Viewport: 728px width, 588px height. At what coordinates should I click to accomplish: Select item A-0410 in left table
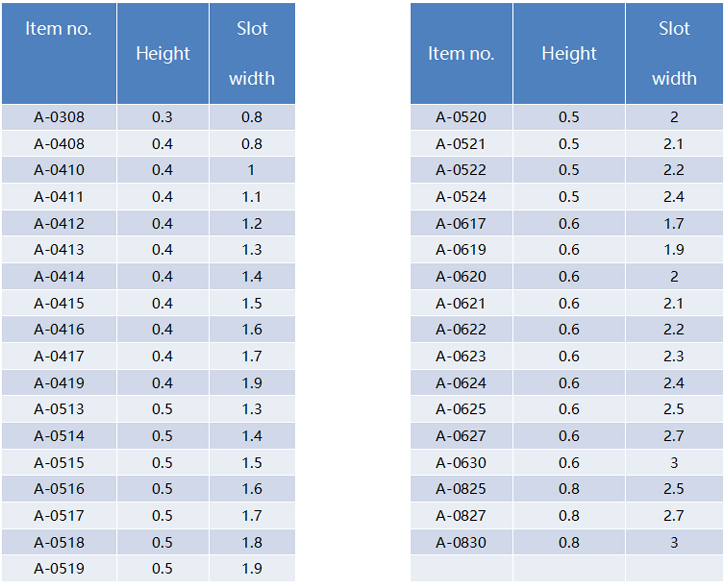pos(59,170)
